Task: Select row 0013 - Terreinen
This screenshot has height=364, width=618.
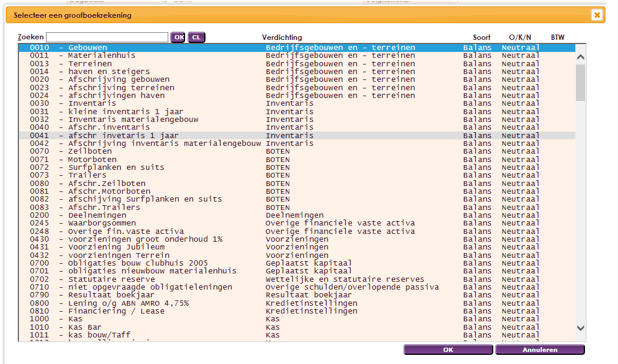Action: [297, 63]
